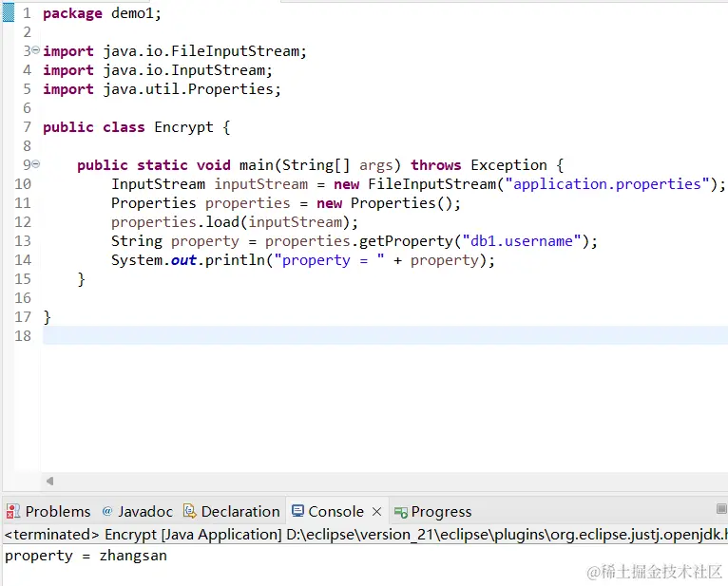Place cursor on empty highlighted line 18
728x586 pixels.
(385, 335)
